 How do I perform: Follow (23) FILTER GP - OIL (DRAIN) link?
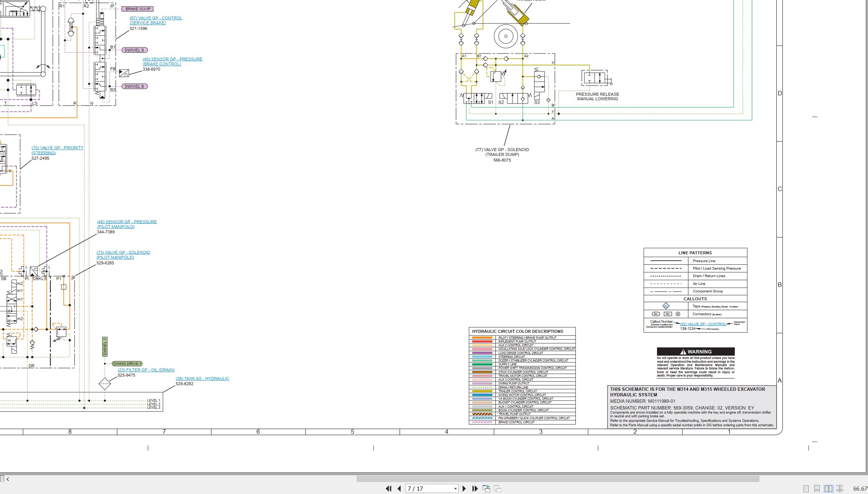[146, 370]
